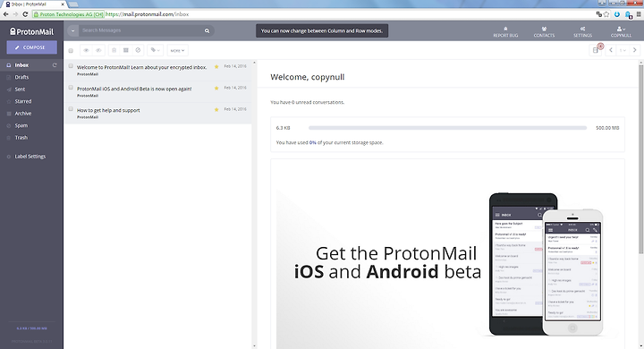Select checkbox for iOS and Android Beta message

(x=71, y=88)
